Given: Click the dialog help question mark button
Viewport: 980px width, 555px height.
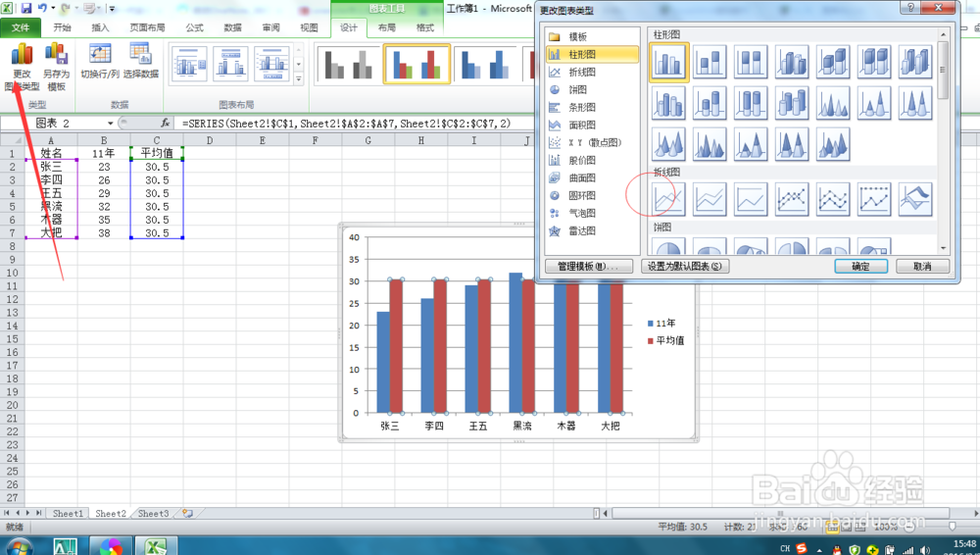Looking at the screenshot, I should [x=910, y=8].
